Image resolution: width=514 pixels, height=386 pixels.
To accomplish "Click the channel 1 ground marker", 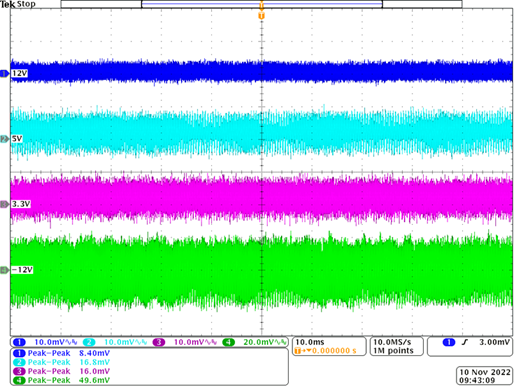I will coord(4,74).
